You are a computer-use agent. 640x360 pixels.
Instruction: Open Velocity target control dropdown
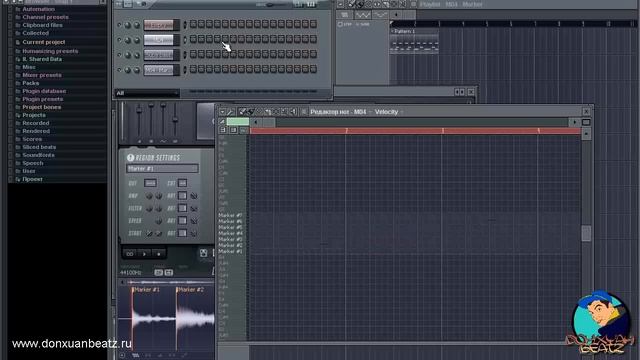[x=388, y=112]
